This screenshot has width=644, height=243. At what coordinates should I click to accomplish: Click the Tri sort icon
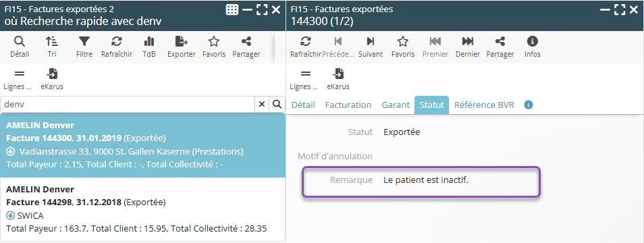click(52, 47)
